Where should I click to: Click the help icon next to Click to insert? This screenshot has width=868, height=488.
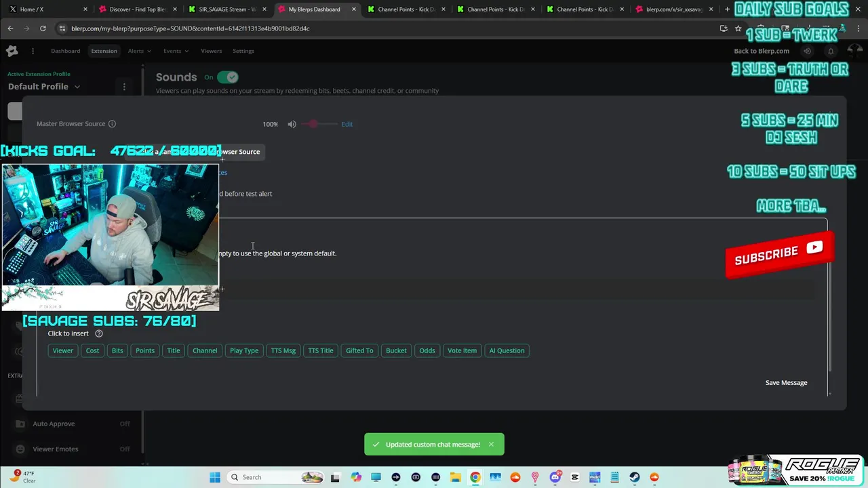[99, 333]
